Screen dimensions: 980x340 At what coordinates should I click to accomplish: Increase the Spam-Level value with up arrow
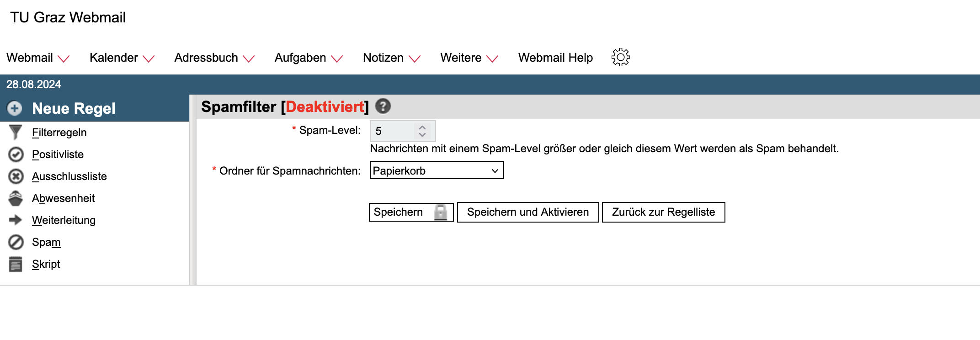422,127
